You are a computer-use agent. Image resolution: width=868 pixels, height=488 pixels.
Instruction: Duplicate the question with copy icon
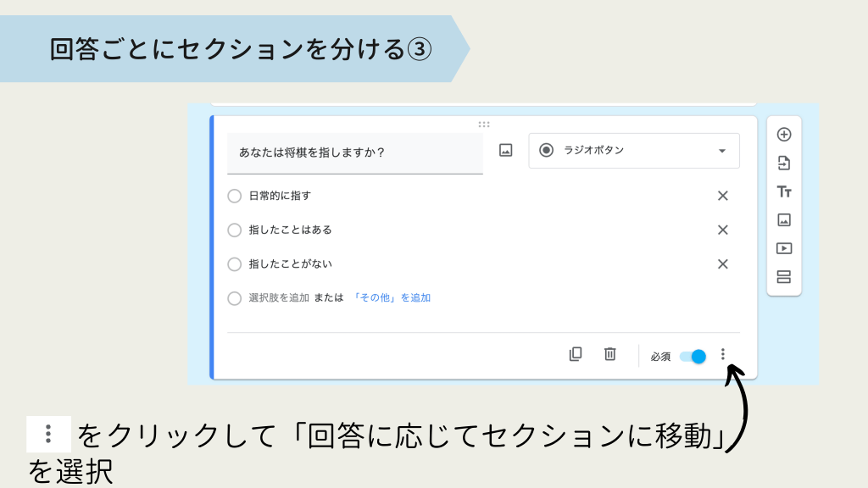576,355
